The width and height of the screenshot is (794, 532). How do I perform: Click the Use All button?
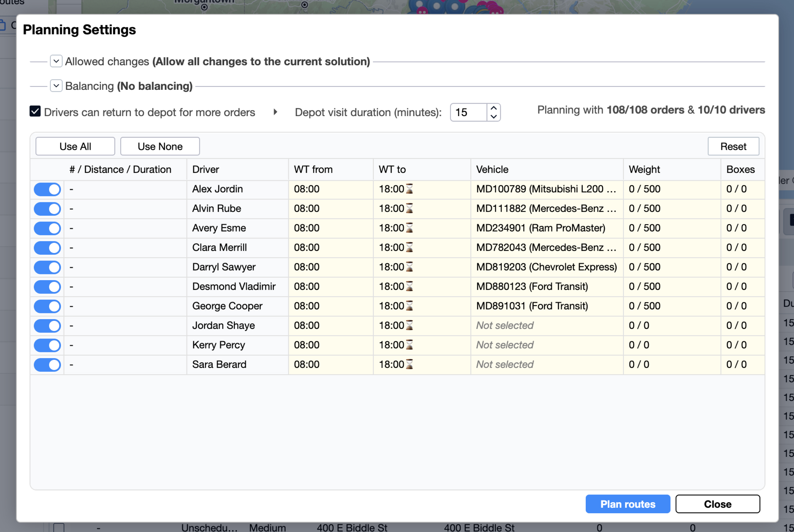pos(75,146)
